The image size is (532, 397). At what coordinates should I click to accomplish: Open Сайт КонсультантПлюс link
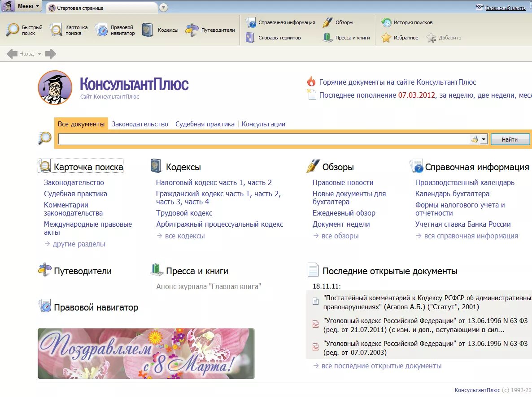point(109,97)
